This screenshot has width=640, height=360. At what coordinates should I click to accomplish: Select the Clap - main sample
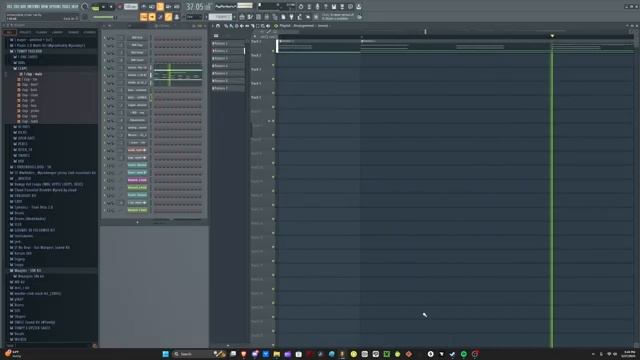pos(33,74)
